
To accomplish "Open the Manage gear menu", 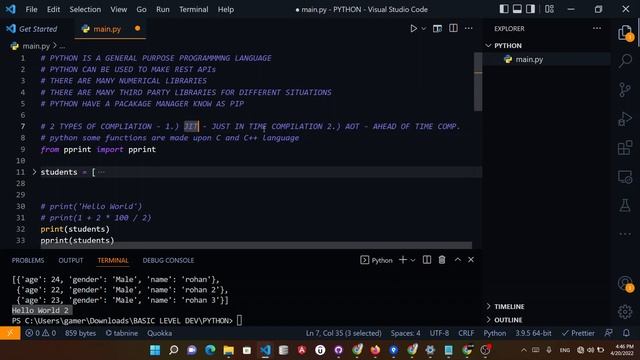I will point(625,312).
